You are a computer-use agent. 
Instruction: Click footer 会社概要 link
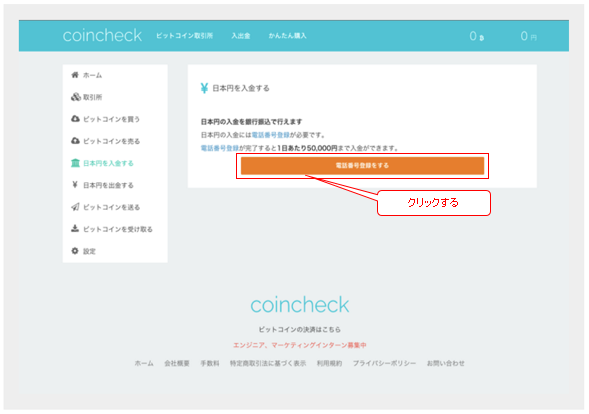[x=177, y=363]
